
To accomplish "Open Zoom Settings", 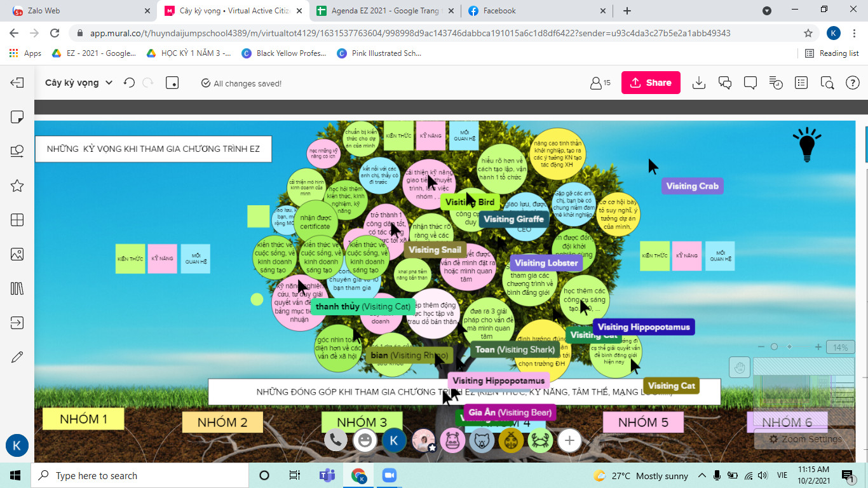I will [x=804, y=439].
